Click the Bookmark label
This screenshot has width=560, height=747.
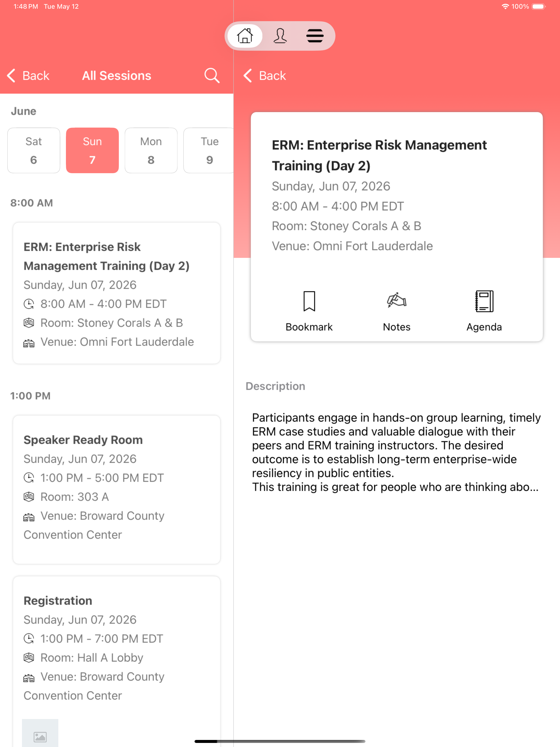click(309, 327)
